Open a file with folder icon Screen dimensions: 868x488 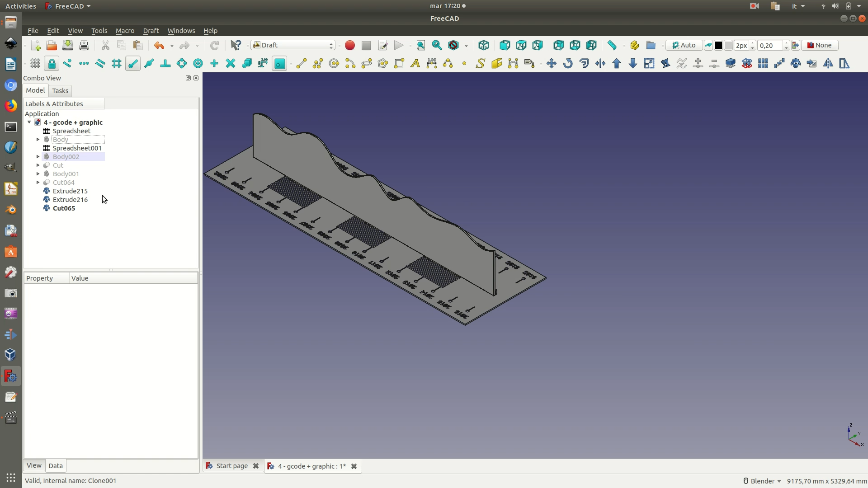pos(52,45)
